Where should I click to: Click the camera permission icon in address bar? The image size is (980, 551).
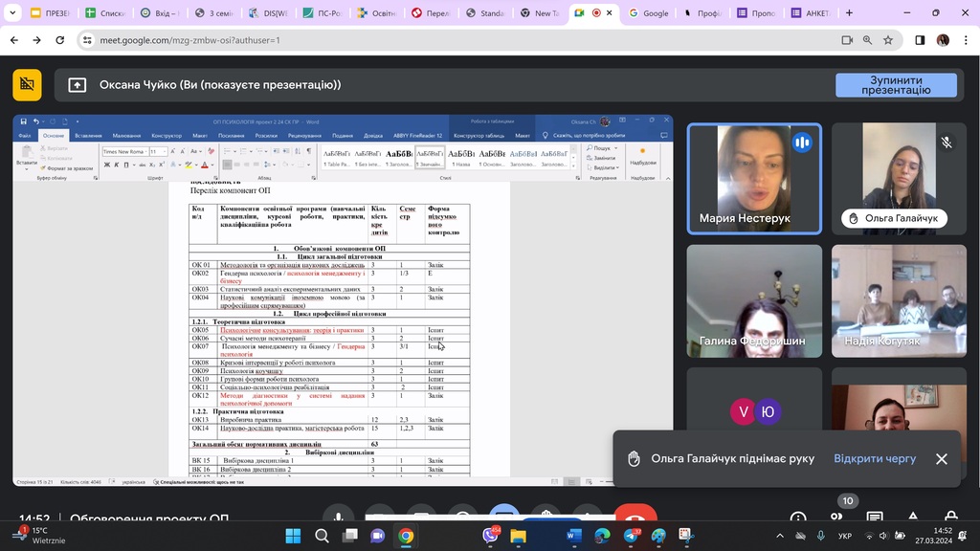(846, 40)
